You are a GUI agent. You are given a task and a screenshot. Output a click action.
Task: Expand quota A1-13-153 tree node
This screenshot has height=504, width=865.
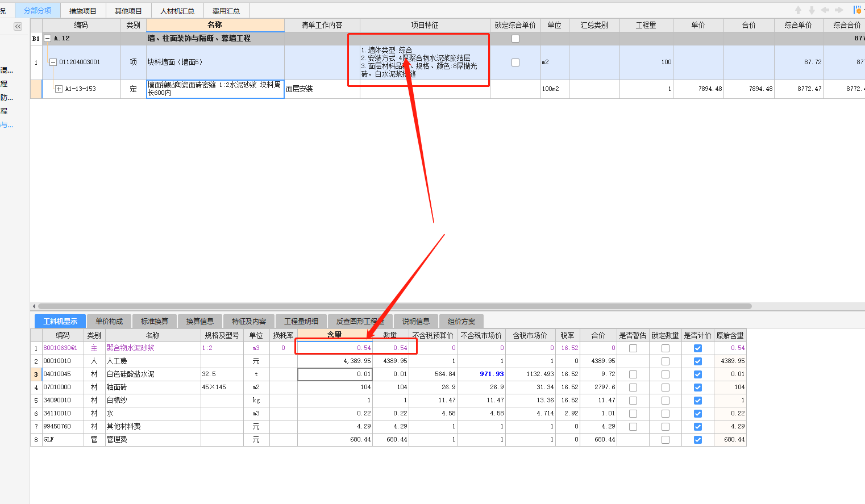[59, 89]
